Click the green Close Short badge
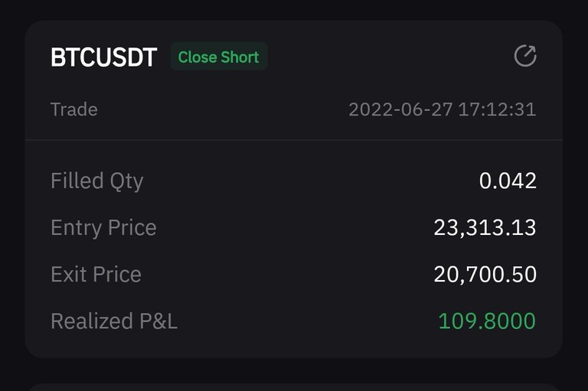 click(x=218, y=57)
